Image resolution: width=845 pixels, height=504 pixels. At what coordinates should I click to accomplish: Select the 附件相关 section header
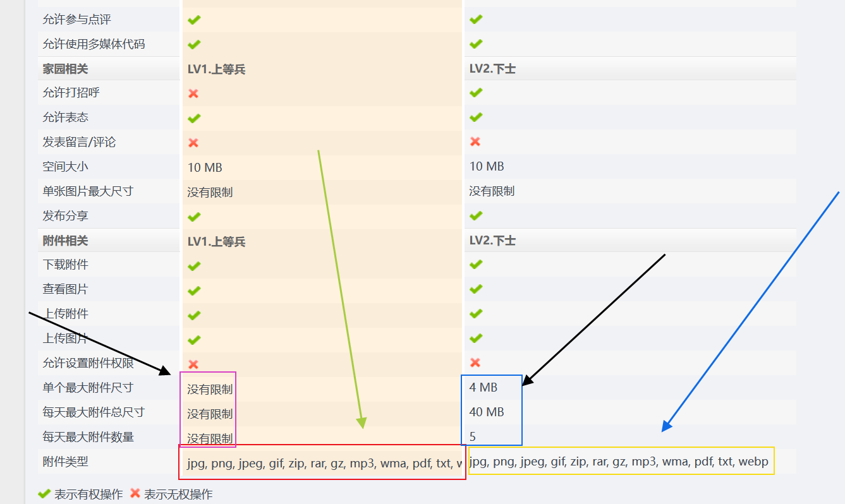pos(66,241)
